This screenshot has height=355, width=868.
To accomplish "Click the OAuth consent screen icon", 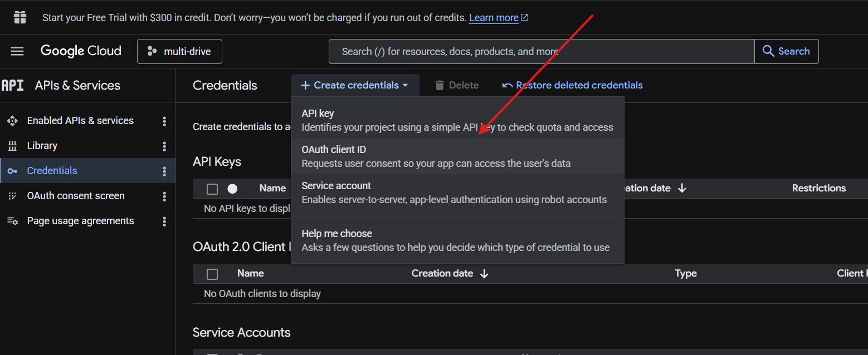I will coord(12,196).
